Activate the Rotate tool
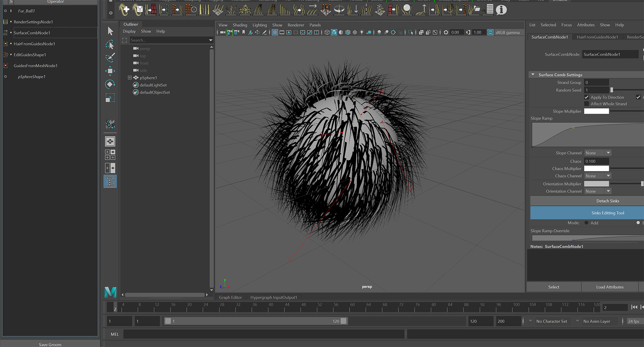The width and height of the screenshot is (644, 347). (110, 84)
